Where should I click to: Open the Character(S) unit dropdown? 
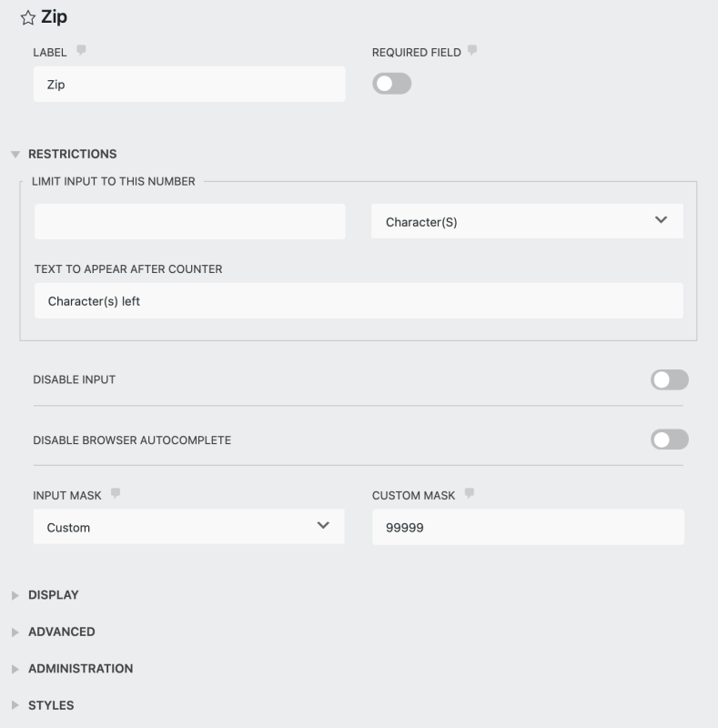tap(527, 221)
